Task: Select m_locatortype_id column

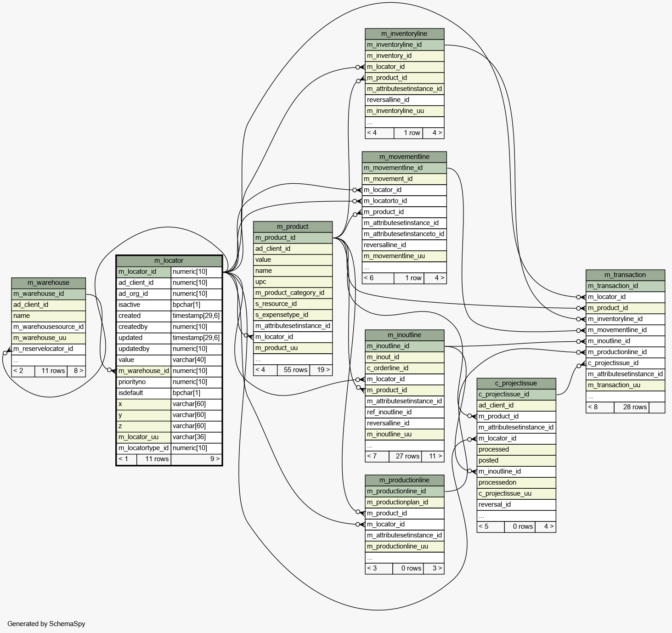Action: (x=144, y=448)
